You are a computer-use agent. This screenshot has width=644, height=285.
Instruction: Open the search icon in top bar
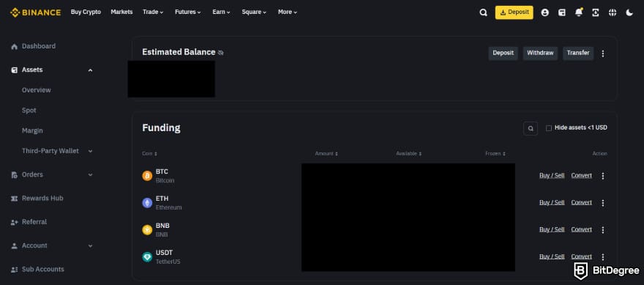pos(484,12)
